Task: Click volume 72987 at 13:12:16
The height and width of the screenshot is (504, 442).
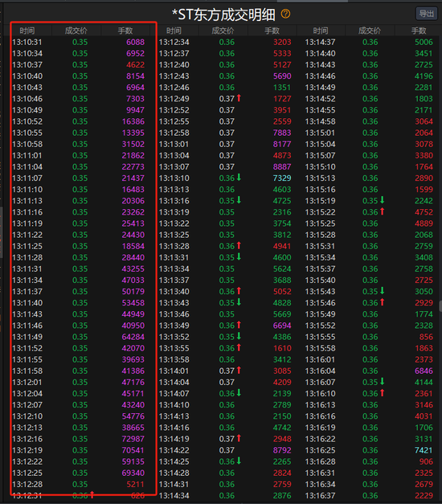Action: 133,439
